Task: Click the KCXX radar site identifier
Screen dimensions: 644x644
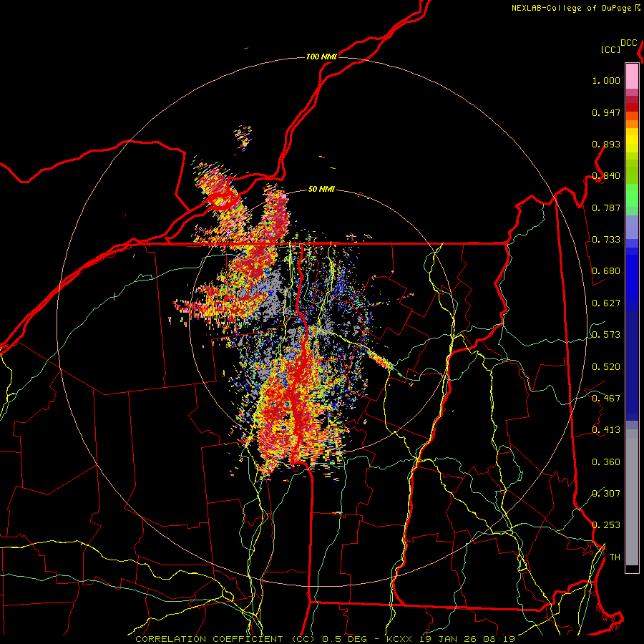Action: 399,639
